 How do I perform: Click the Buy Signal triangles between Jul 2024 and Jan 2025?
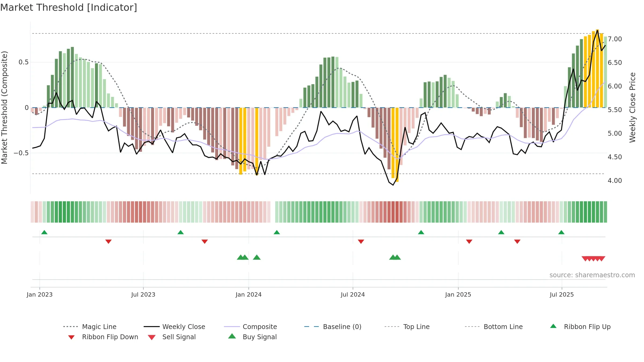(x=395, y=257)
